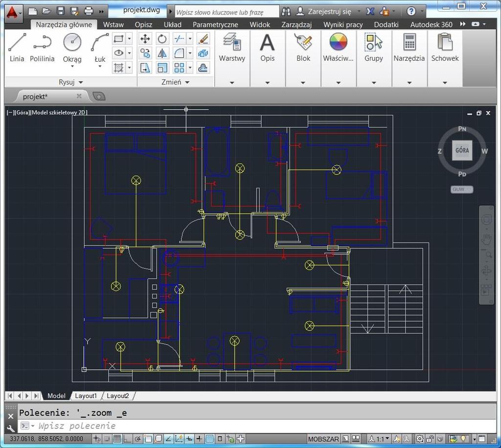The height and width of the screenshot is (448, 501).
Task: Switch to the Opisz ribbon tab
Action: (143, 24)
